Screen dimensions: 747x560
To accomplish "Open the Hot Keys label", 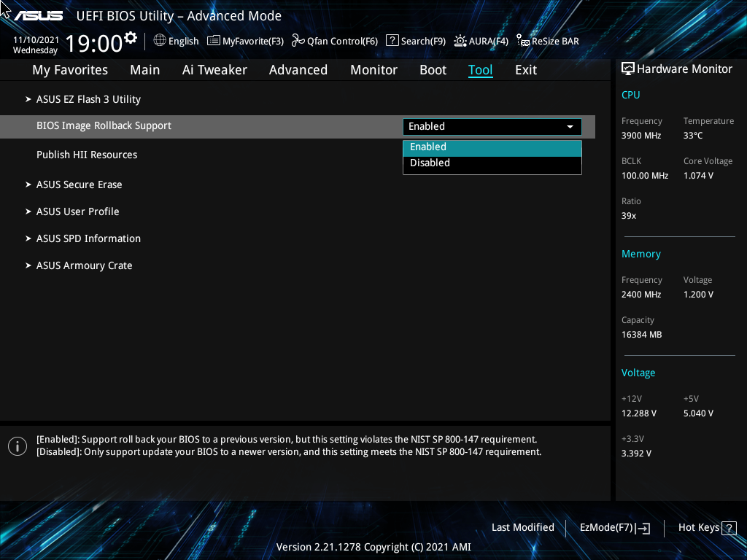I will pos(698,528).
